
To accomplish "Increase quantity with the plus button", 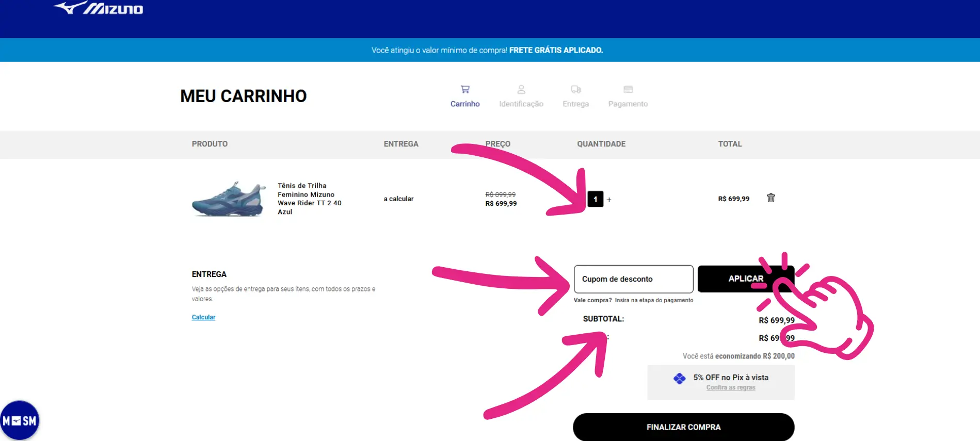I will pyautogui.click(x=609, y=200).
